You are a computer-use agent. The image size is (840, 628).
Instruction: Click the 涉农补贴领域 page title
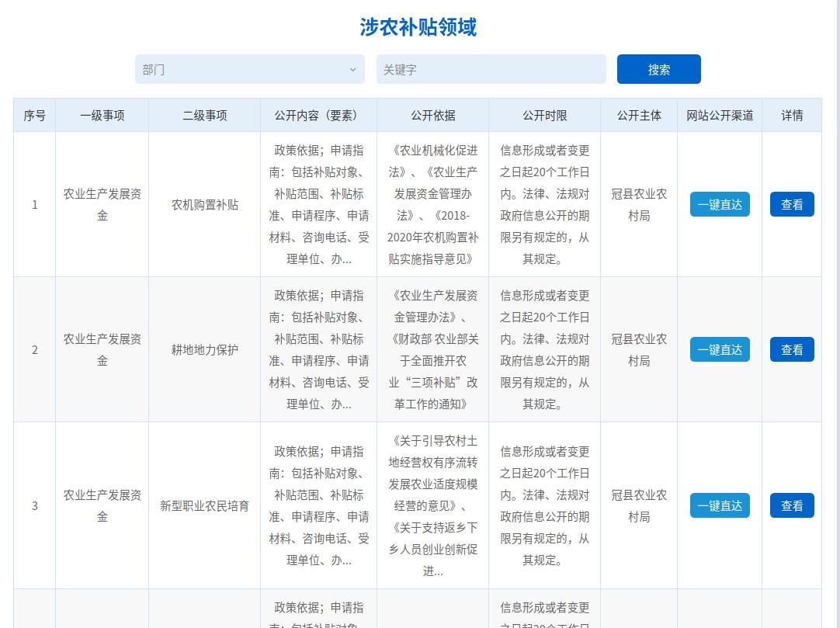(x=418, y=27)
